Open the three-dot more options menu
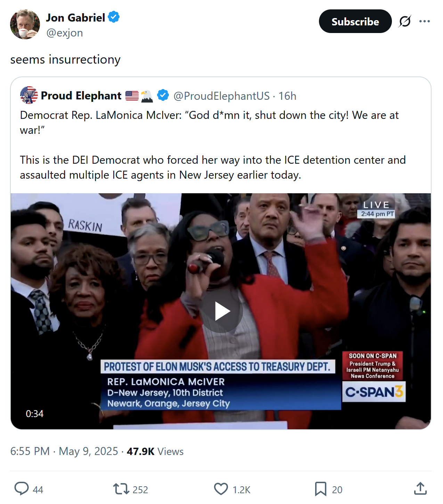This screenshot has width=443, height=504. [x=425, y=22]
